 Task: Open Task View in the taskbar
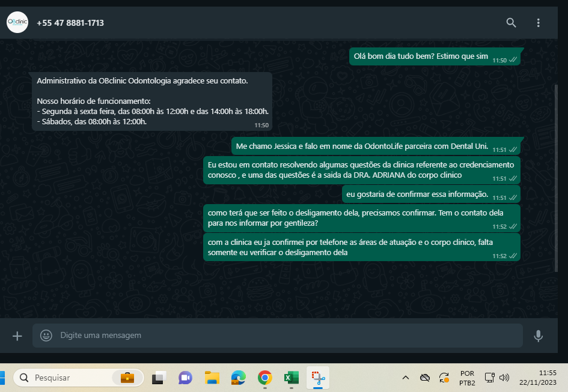pyautogui.click(x=159, y=378)
